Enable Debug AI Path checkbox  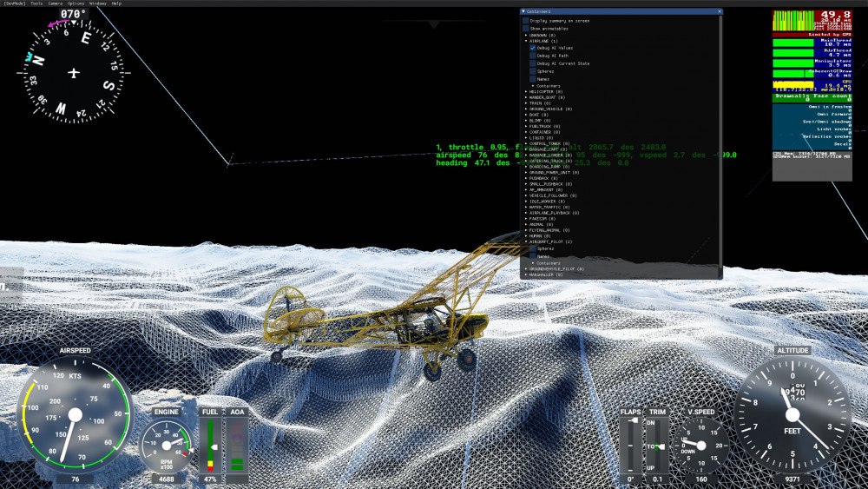pyautogui.click(x=533, y=56)
